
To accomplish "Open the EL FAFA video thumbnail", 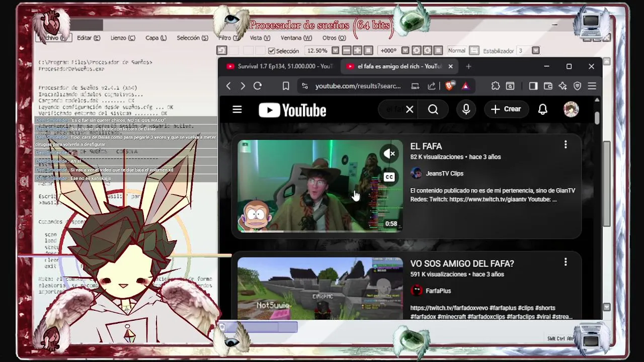I will click(x=320, y=186).
